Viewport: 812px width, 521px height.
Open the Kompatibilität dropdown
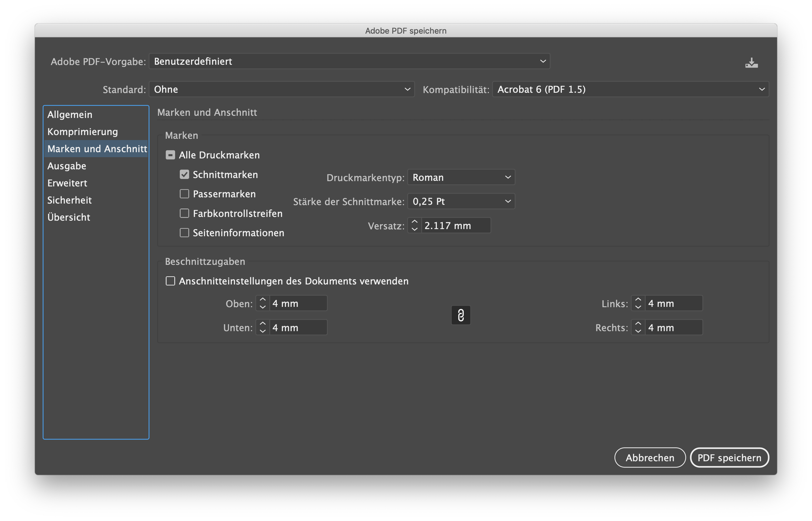pyautogui.click(x=630, y=89)
